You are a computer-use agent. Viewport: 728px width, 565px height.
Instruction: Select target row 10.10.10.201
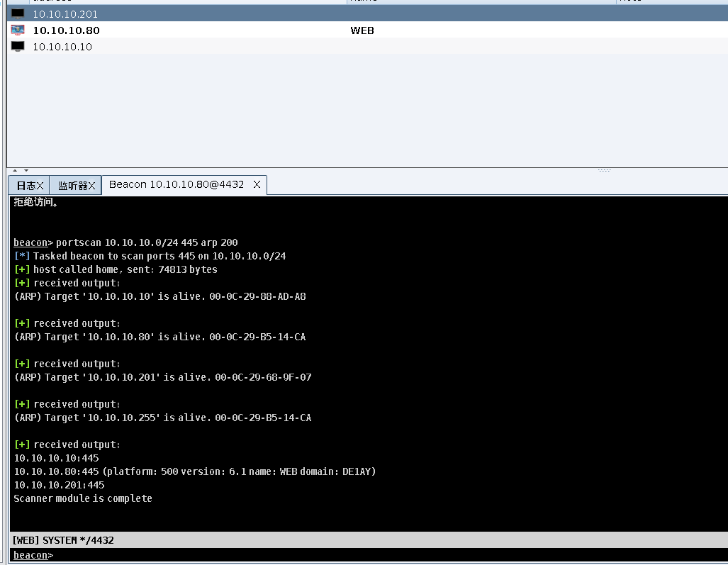pyautogui.click(x=367, y=14)
